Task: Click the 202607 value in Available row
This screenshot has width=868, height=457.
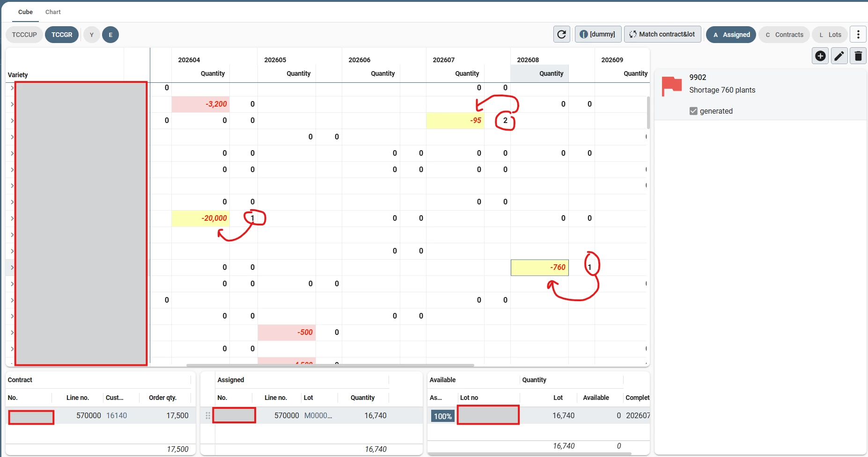Action: (x=638, y=415)
